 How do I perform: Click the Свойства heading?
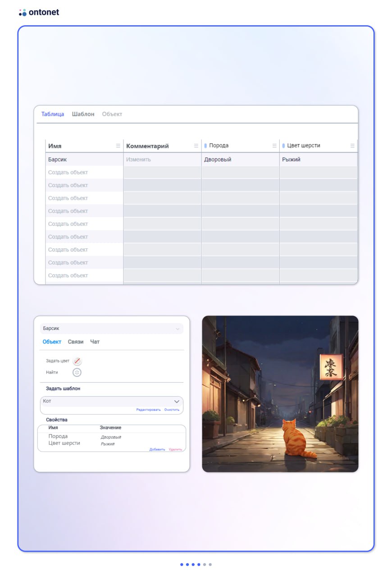[57, 420]
